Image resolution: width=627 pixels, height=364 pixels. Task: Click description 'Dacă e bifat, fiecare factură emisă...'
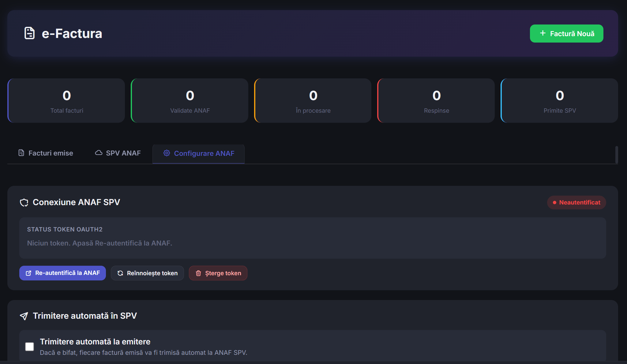pyautogui.click(x=144, y=353)
